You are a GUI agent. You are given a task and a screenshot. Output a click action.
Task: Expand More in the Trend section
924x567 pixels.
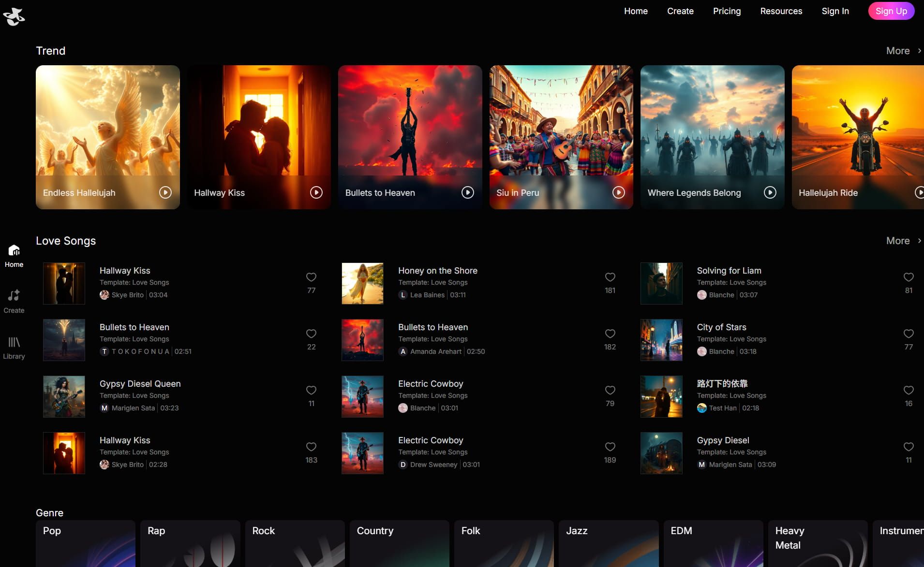click(903, 51)
